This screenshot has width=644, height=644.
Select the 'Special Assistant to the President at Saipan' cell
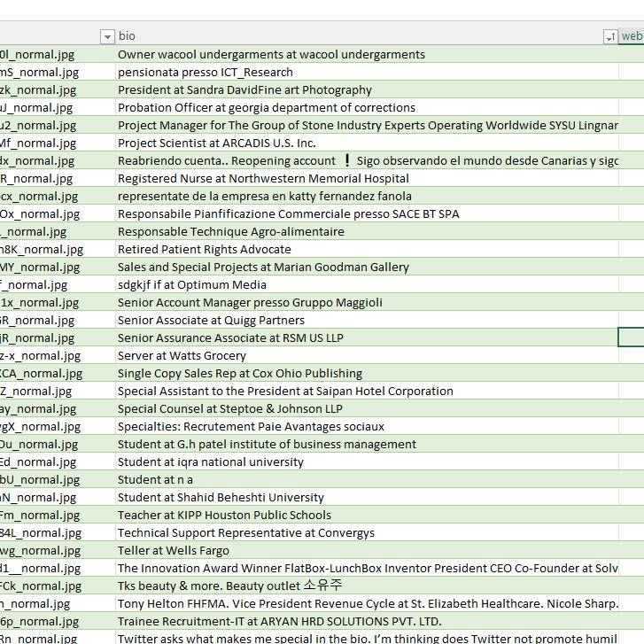367,391
